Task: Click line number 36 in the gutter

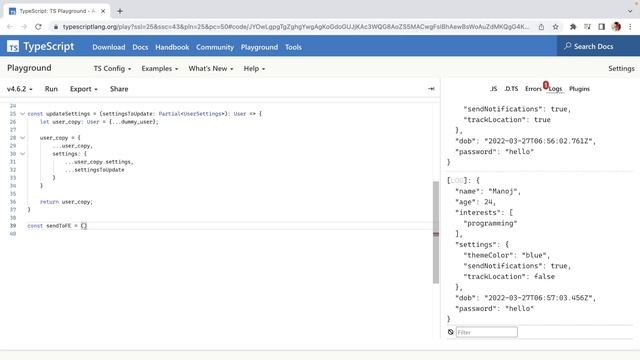Action: [x=13, y=202]
